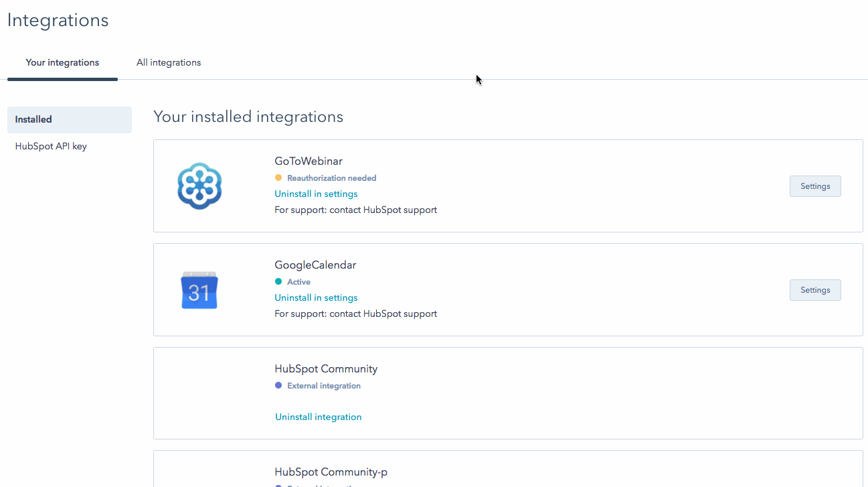Image resolution: width=868 pixels, height=487 pixels.
Task: Open Settings for GoogleCalendar
Action: click(x=815, y=290)
